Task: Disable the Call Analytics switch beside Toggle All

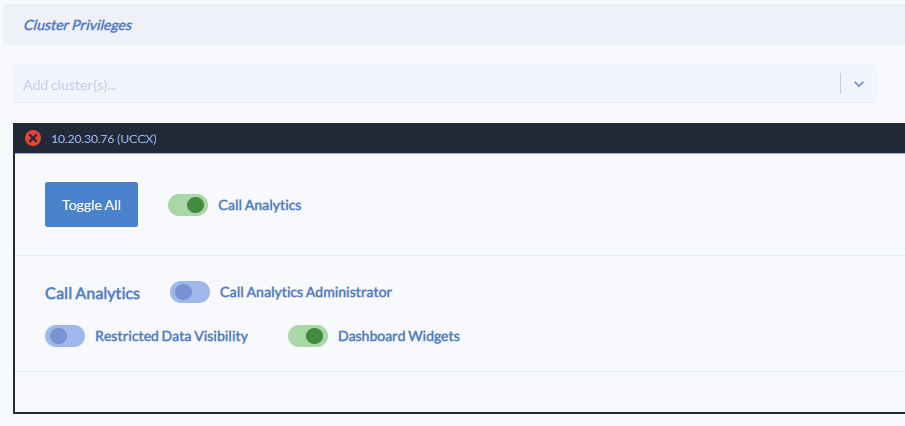Action: click(x=188, y=205)
